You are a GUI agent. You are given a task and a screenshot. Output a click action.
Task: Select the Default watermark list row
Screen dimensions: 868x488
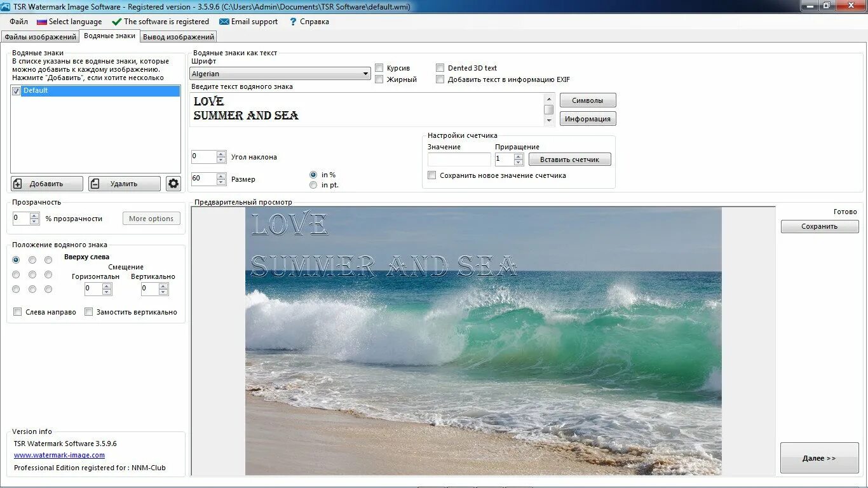(100, 91)
